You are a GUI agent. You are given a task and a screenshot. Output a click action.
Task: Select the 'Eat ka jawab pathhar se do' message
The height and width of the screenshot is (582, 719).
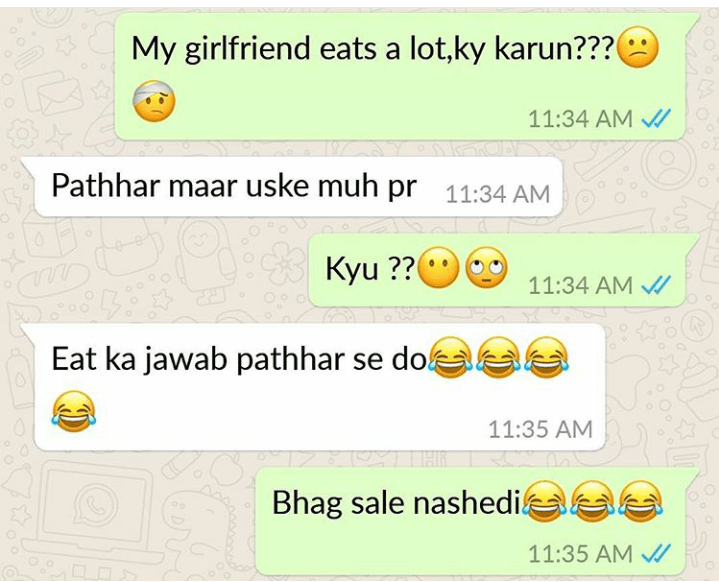coord(313,387)
